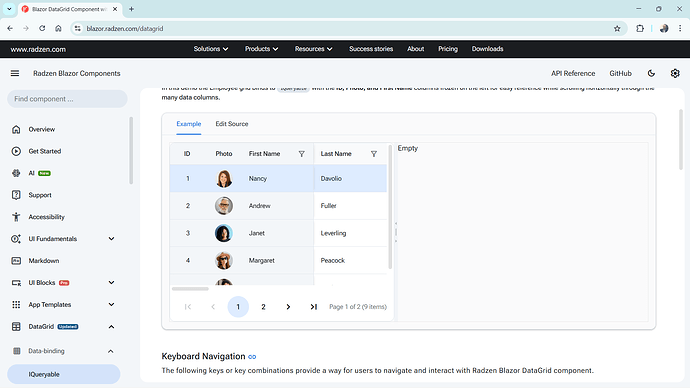Switch to the Example tab

pyautogui.click(x=189, y=124)
